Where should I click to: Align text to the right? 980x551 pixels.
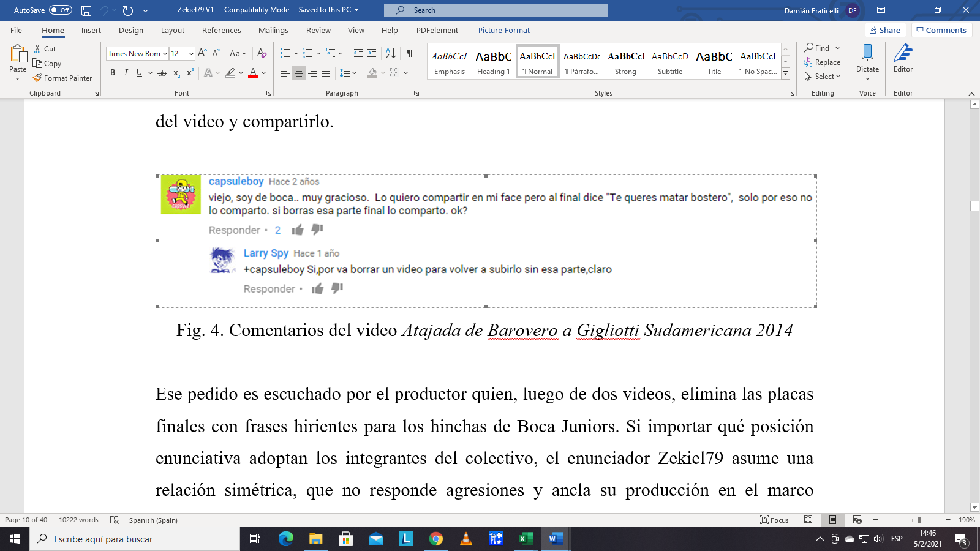tap(312, 73)
